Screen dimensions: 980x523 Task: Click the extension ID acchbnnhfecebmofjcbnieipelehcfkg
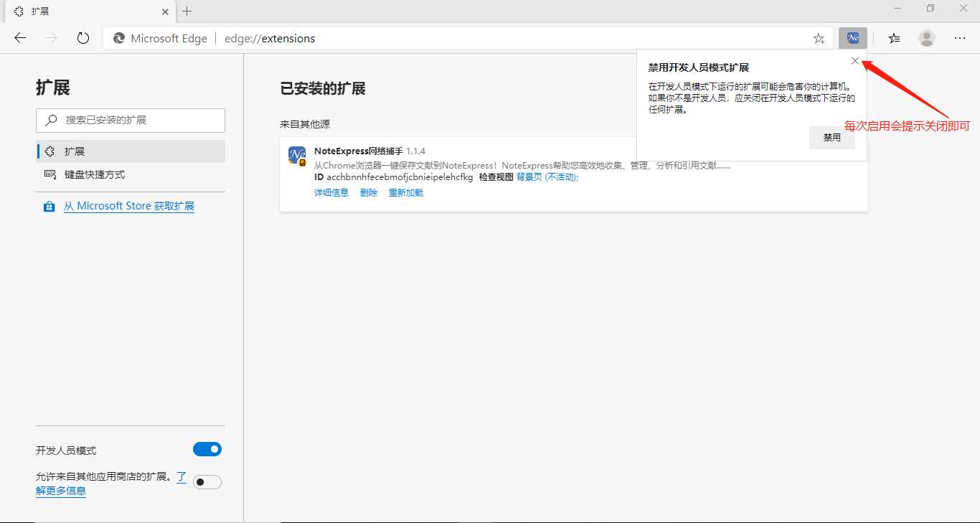400,177
